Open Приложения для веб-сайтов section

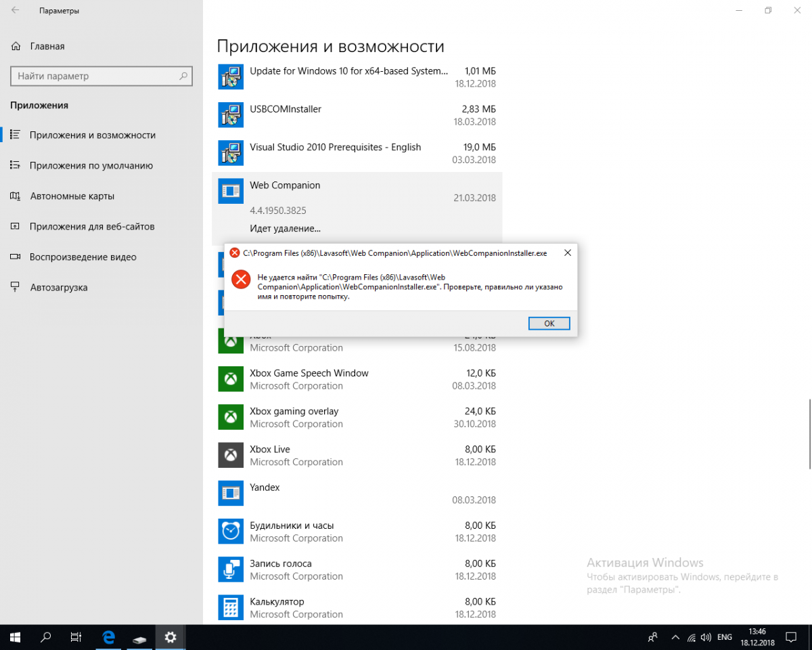pos(92,226)
